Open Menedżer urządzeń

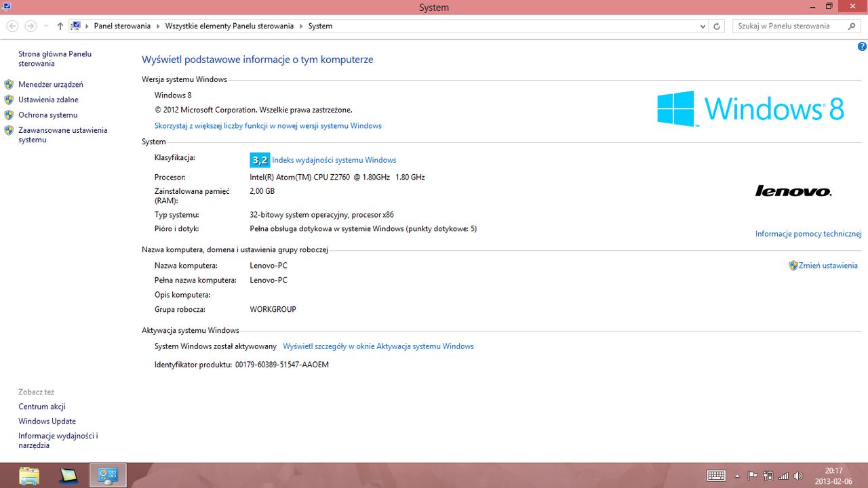click(51, 85)
